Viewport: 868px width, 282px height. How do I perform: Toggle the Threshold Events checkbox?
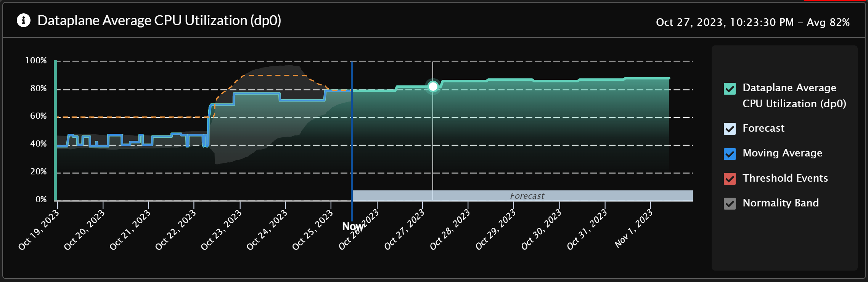pos(730,179)
